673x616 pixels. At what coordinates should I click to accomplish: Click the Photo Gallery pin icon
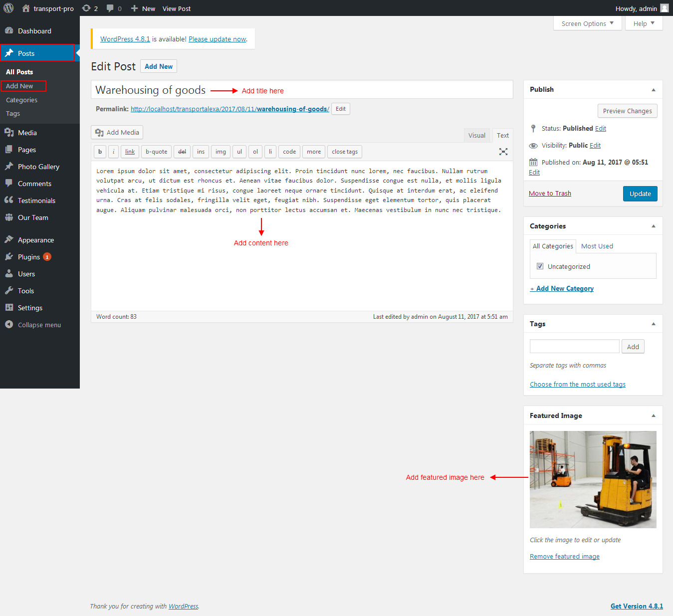(9, 166)
